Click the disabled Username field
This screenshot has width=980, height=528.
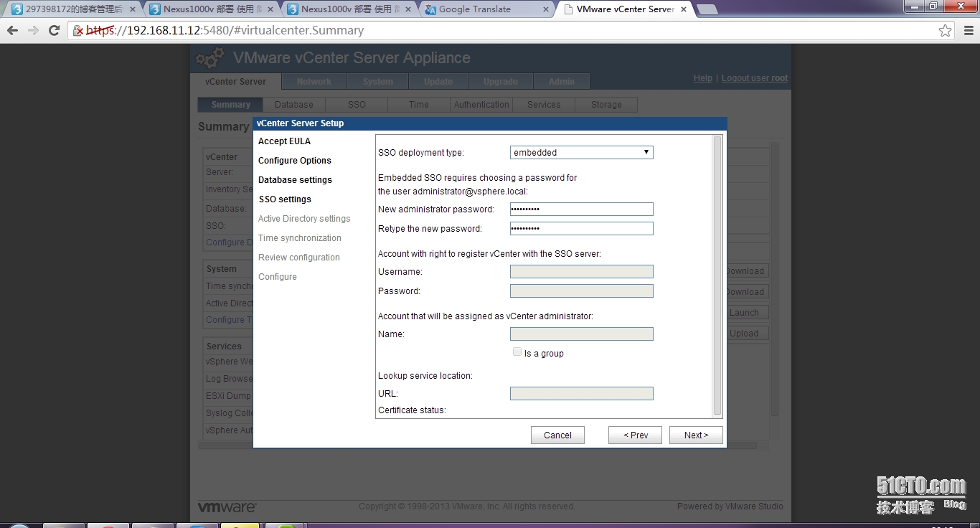[x=581, y=271]
